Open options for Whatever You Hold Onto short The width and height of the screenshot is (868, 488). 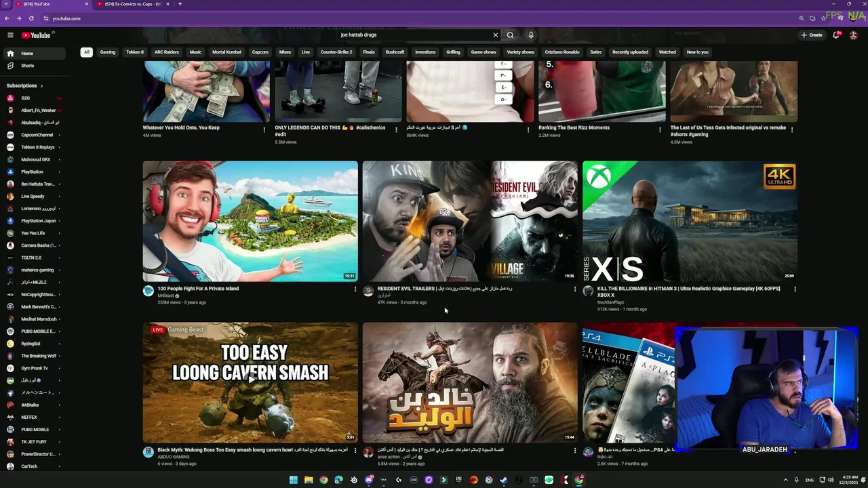pyautogui.click(x=264, y=130)
